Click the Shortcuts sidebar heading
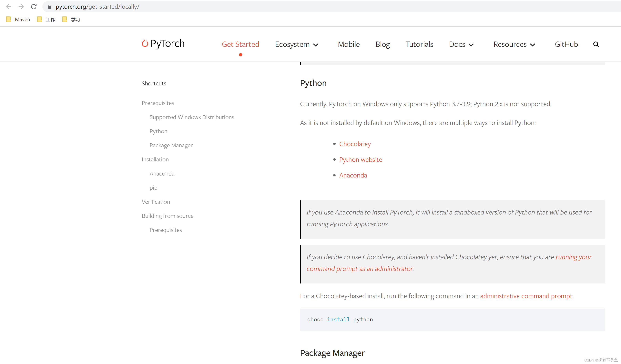The height and width of the screenshot is (364, 621). coord(154,83)
